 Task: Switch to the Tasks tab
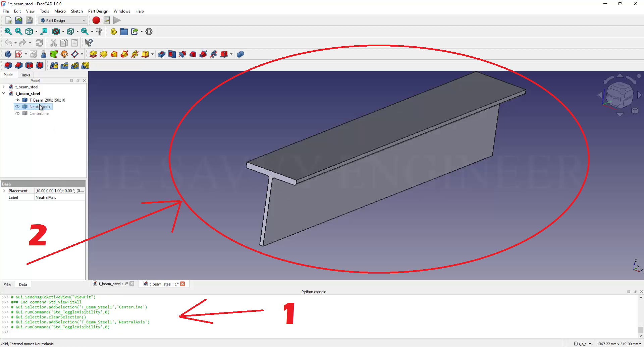click(x=25, y=75)
